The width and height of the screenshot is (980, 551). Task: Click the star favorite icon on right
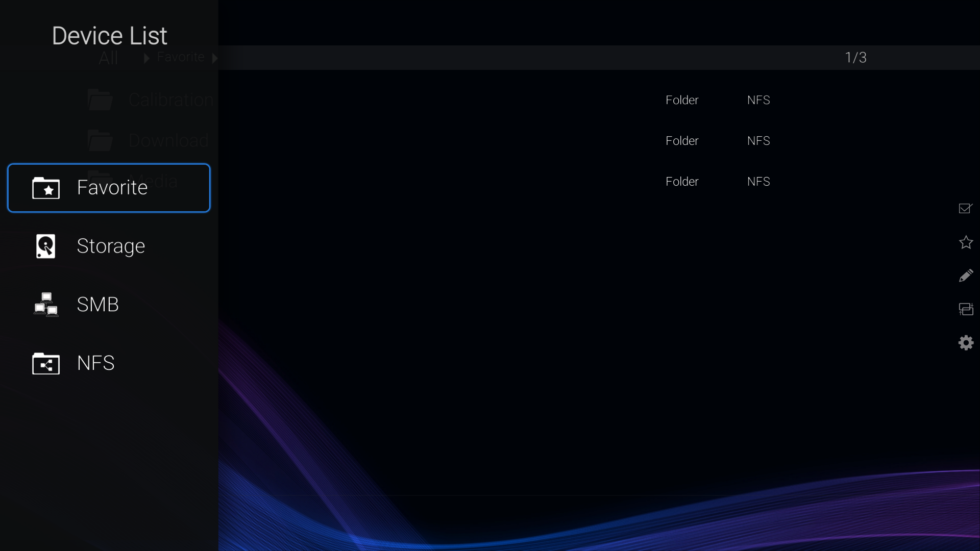(x=966, y=242)
